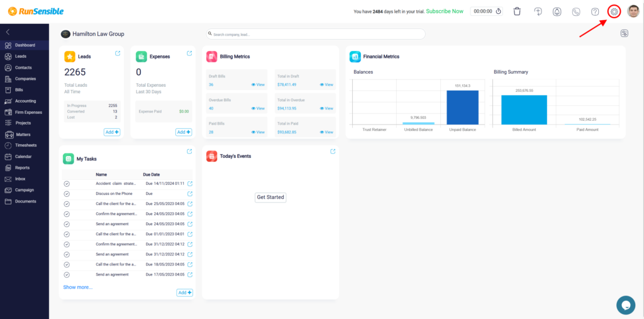This screenshot has height=319, width=644.
Task: Open the settings gear icon
Action: point(614,11)
